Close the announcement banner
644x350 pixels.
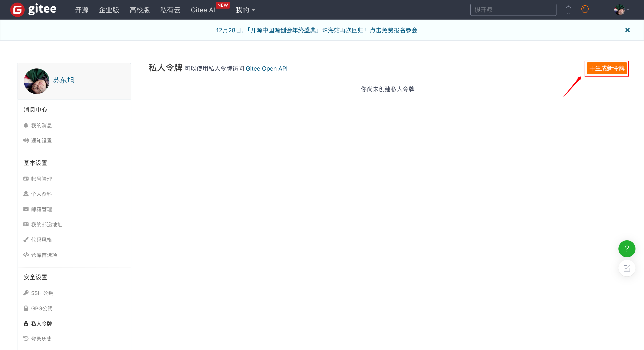point(627,30)
